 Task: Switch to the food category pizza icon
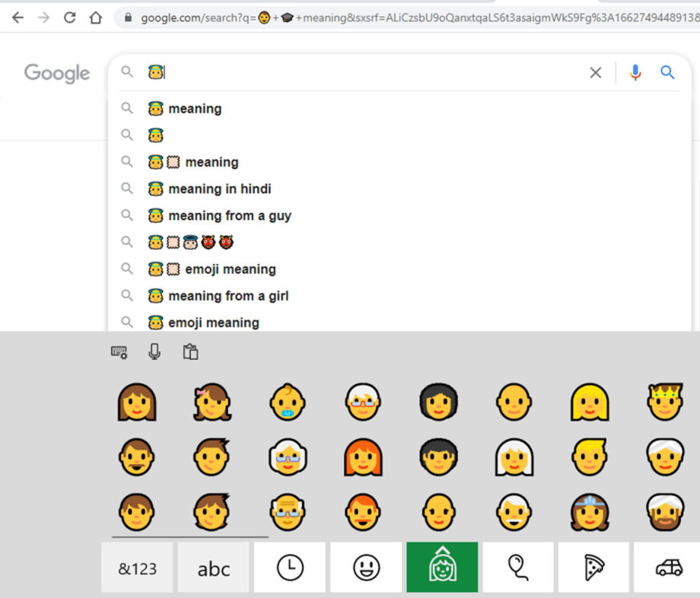coord(593,567)
